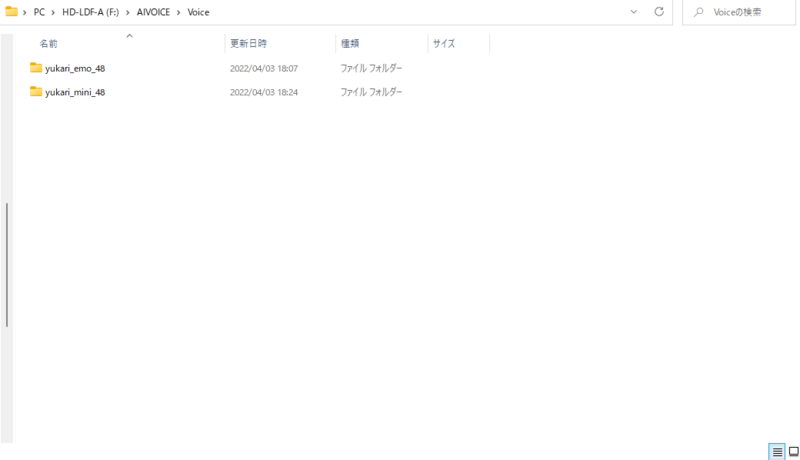
Task: Click date 2022/04/03 18:07
Action: [264, 68]
